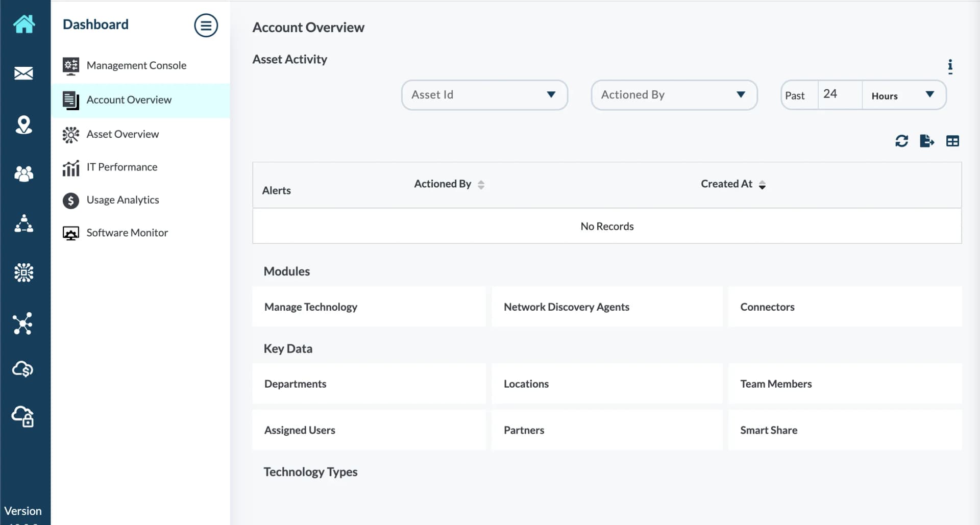Select the organization hierarchy icon in sidebar
The height and width of the screenshot is (525, 980).
(23, 223)
